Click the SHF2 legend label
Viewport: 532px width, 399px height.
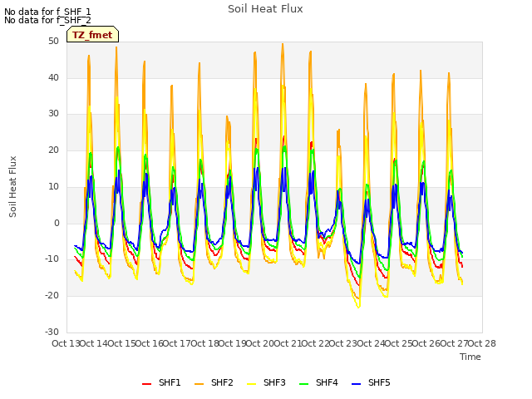pos(222,382)
